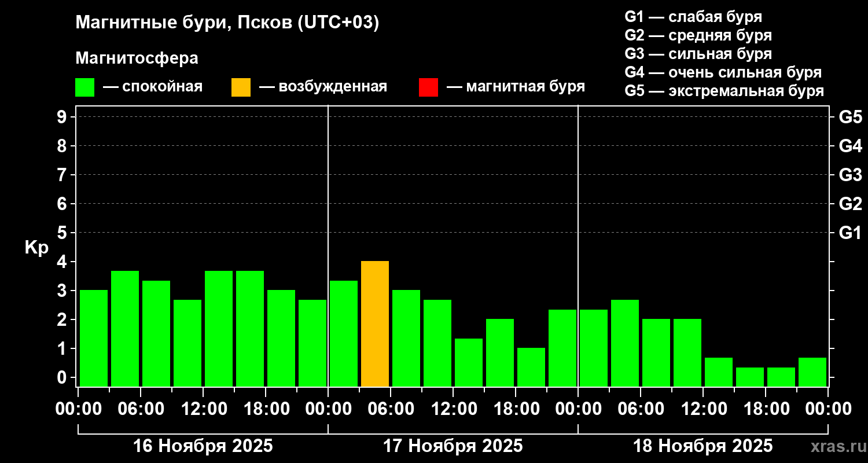This screenshot has height=463, width=868.
Task: Click the 'G4 — очень сильная буря' legend line
Action: pos(723,72)
